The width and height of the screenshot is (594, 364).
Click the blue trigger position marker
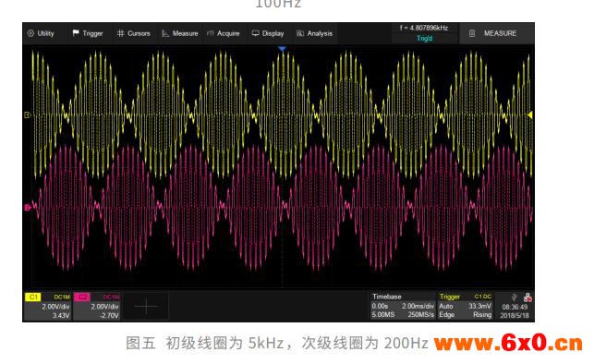pos(282,48)
